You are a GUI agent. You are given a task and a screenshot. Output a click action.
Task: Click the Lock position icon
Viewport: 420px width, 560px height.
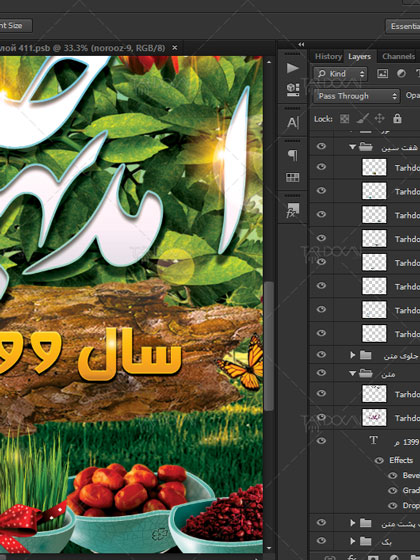pyautogui.click(x=379, y=119)
